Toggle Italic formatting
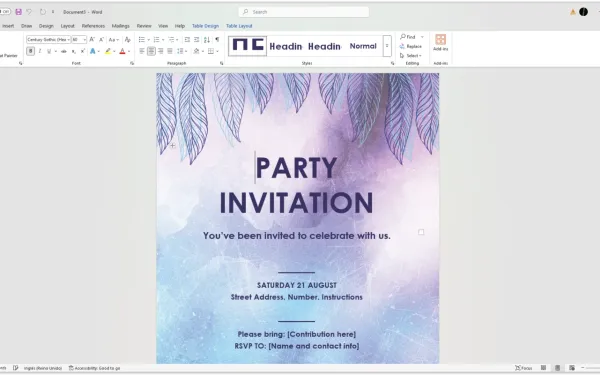Image resolution: width=600 pixels, height=375 pixels. (40, 51)
